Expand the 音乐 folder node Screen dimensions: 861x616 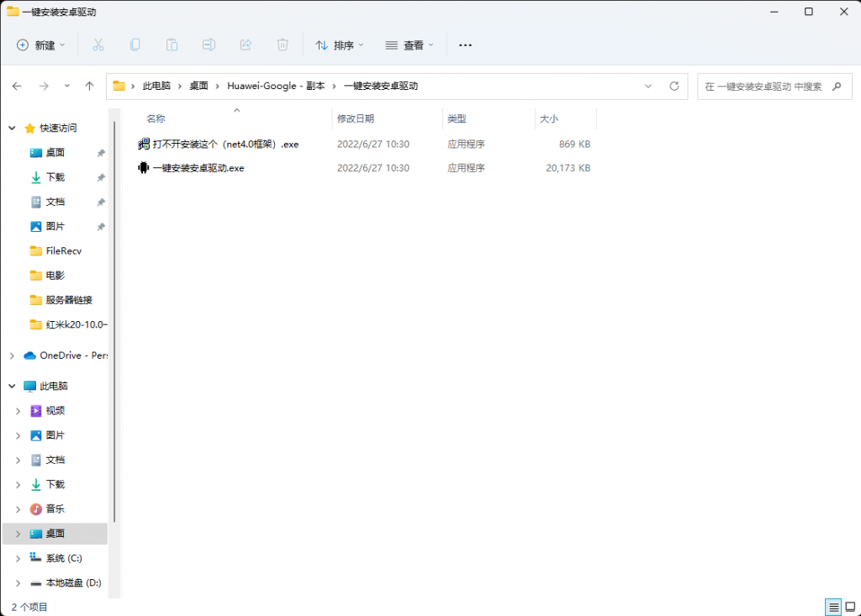18,509
